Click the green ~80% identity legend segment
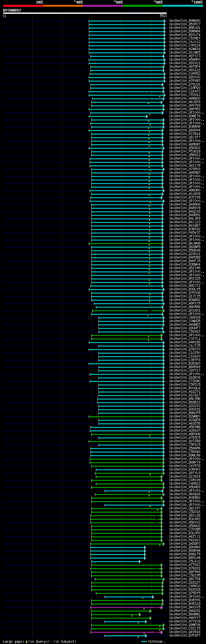Screen dimensions: 206x644 pyautogui.click(x=143, y=6)
